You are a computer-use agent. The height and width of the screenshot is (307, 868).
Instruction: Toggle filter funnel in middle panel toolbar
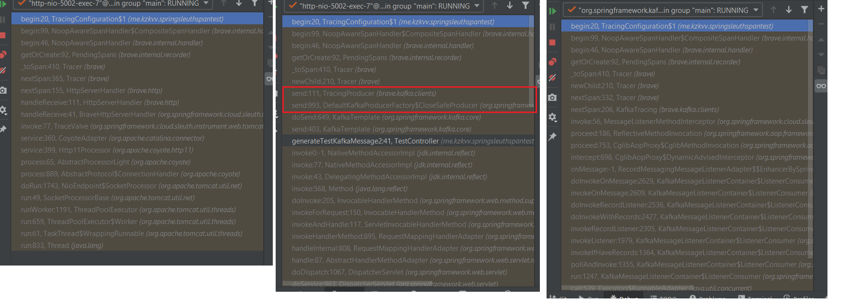525,5
